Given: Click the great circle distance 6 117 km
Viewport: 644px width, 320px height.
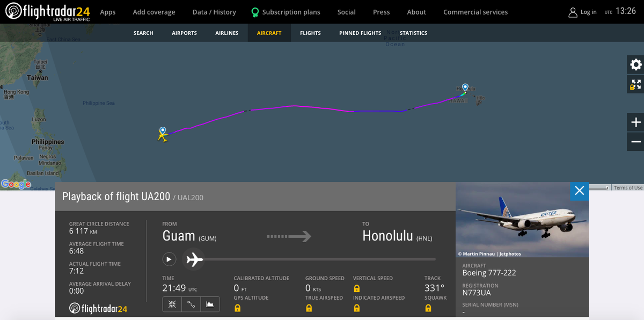Looking at the screenshot, I should (83, 231).
